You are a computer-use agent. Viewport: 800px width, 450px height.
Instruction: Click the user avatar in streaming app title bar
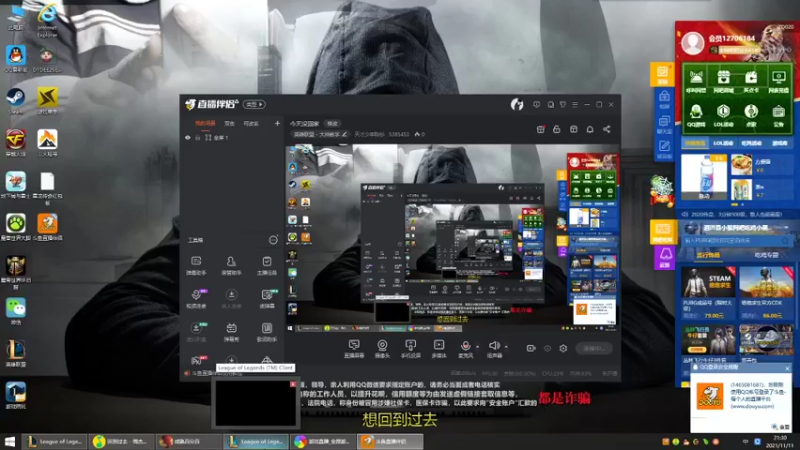(x=517, y=105)
